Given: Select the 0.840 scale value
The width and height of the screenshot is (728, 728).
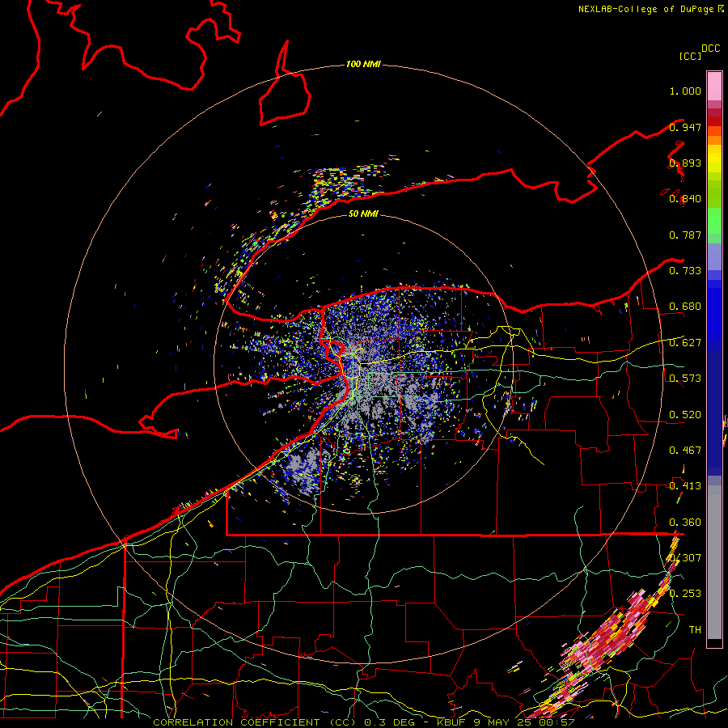Looking at the screenshot, I should pos(685,199).
